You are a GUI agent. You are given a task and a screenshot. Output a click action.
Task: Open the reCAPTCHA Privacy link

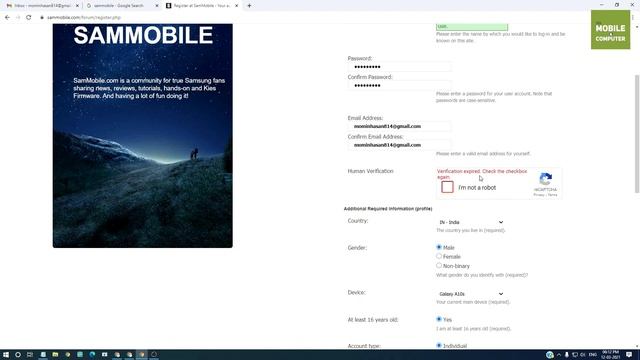(538, 195)
